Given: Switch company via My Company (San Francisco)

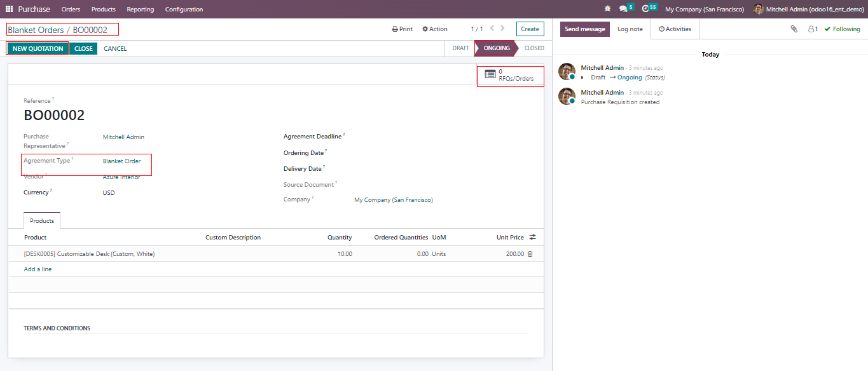Looking at the screenshot, I should coord(704,10).
